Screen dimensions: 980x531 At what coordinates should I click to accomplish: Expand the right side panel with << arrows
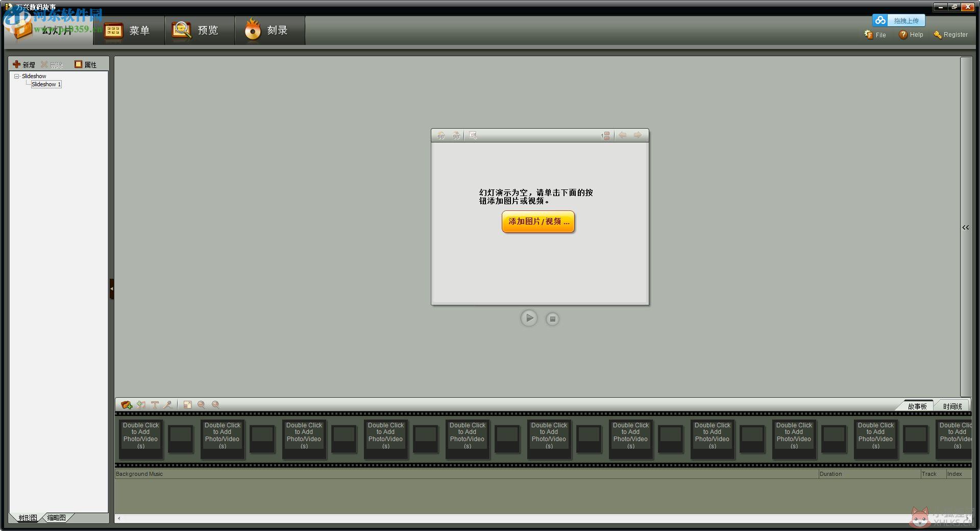(x=965, y=228)
